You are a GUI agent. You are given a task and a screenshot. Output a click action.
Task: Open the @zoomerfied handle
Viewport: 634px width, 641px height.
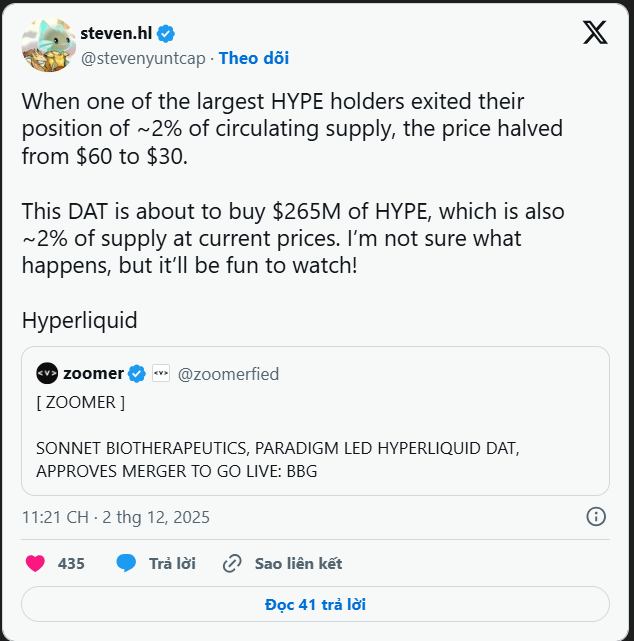pos(228,374)
